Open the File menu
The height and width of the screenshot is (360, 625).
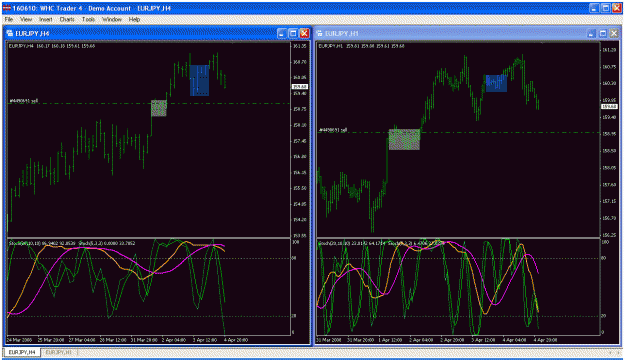point(9,19)
